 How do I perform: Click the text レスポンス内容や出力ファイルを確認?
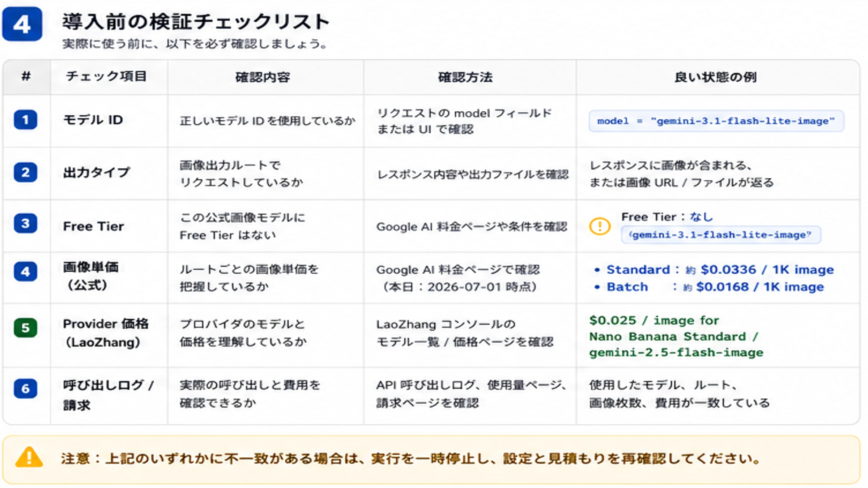coord(473,175)
